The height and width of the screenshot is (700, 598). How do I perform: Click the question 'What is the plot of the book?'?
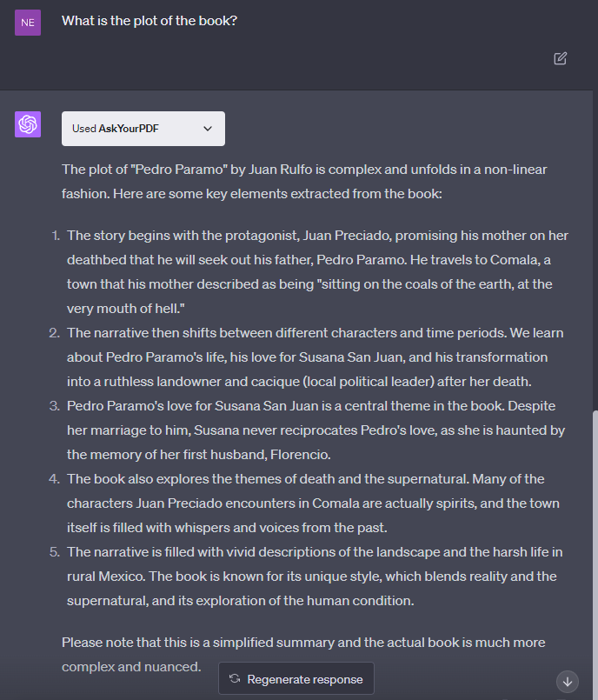tap(149, 21)
